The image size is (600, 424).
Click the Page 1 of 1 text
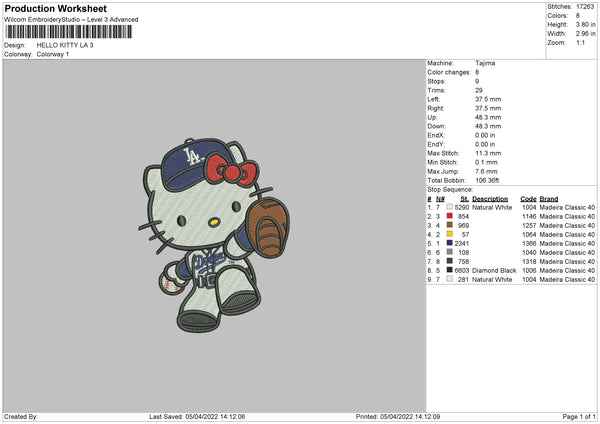tap(579, 416)
